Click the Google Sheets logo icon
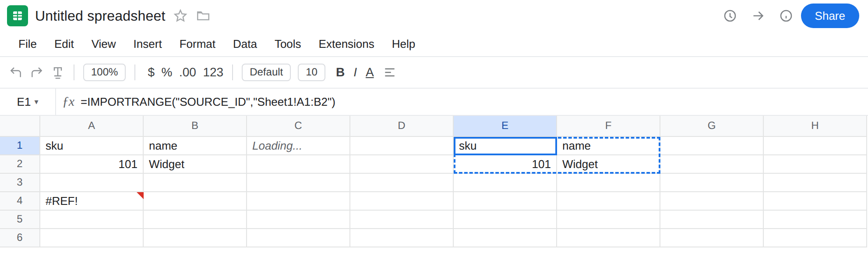This screenshot has width=868, height=272. (18, 16)
